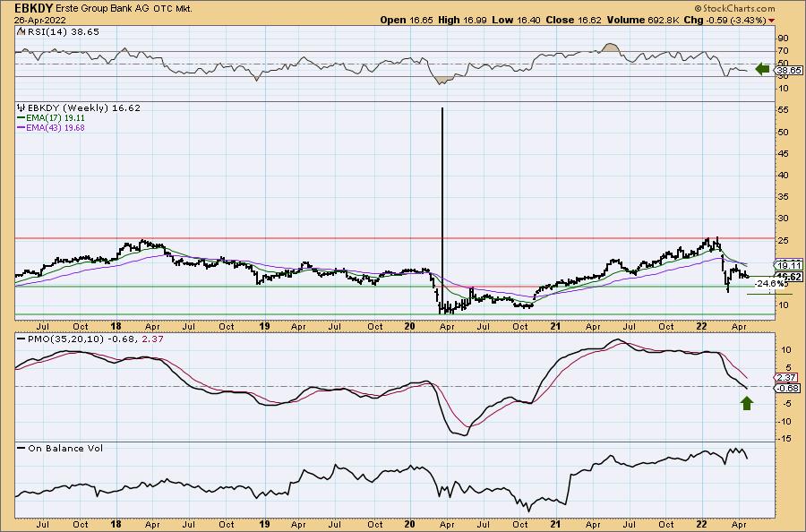Click the small indicator icon before RSI(14)
Screen dimensions: 806x532
tap(21, 31)
